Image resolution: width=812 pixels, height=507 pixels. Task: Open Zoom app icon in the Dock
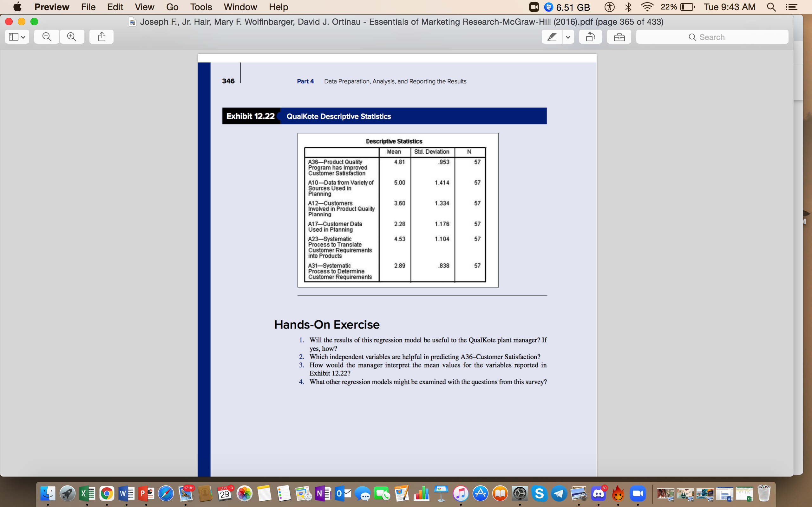[x=638, y=494]
